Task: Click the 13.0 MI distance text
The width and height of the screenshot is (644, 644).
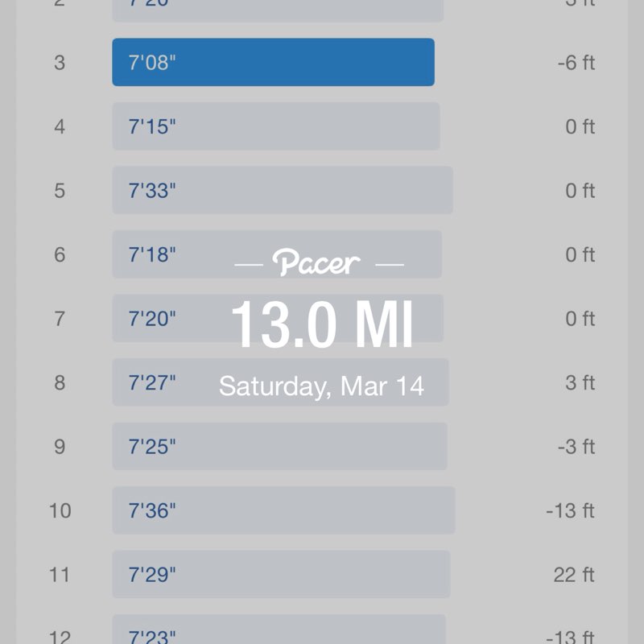Action: coord(322,326)
